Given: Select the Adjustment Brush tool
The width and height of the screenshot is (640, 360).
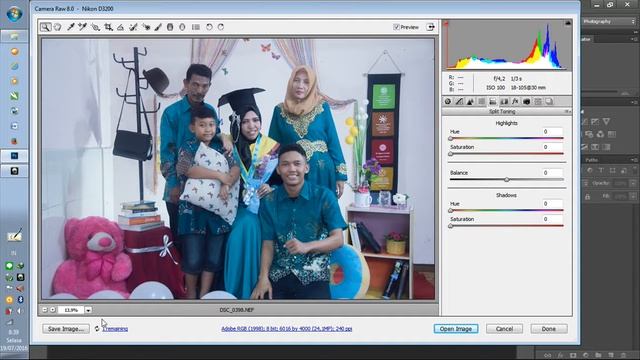Looking at the screenshot, I should point(158,27).
